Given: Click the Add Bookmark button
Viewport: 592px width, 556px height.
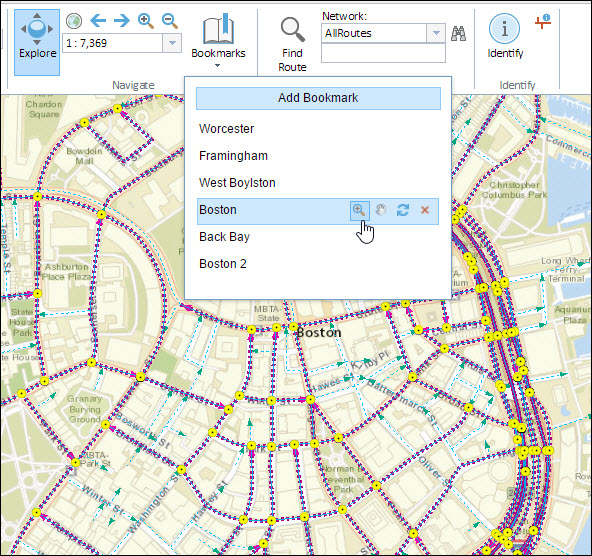Looking at the screenshot, I should [318, 98].
